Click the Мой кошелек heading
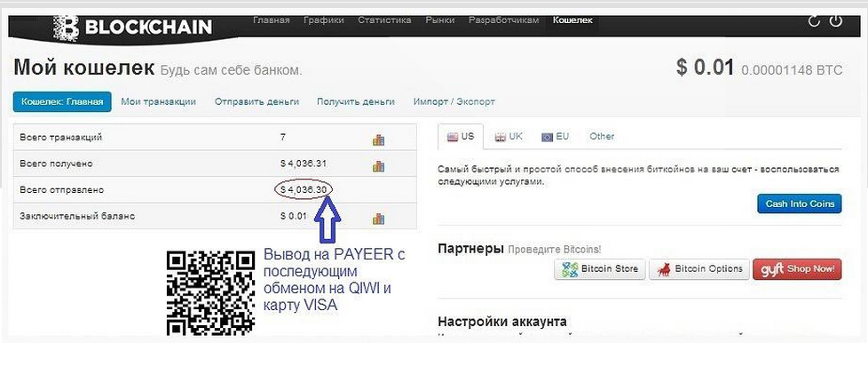 (x=84, y=68)
